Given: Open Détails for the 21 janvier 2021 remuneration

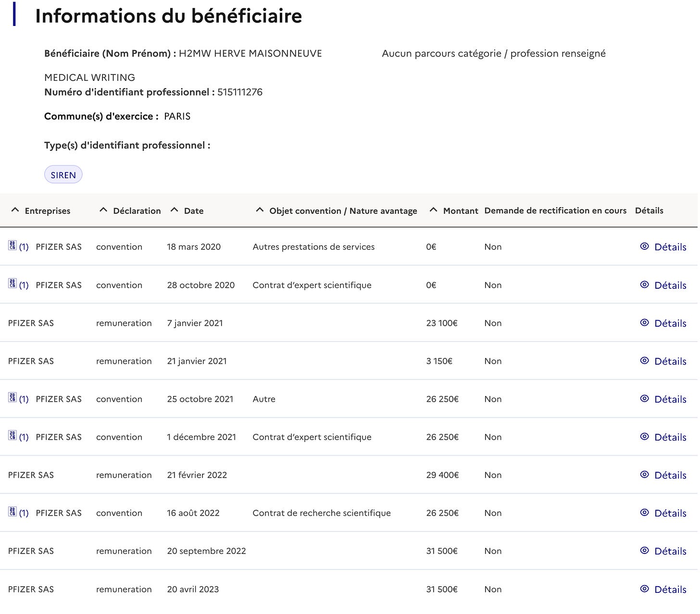Looking at the screenshot, I should pos(670,361).
